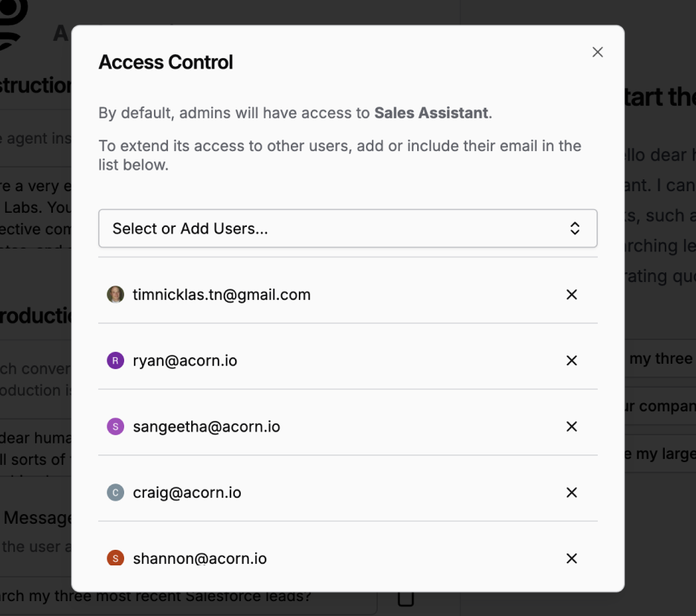Remove craig@acorn.io from the access list
Viewport: 696px width, 616px height.
point(571,493)
